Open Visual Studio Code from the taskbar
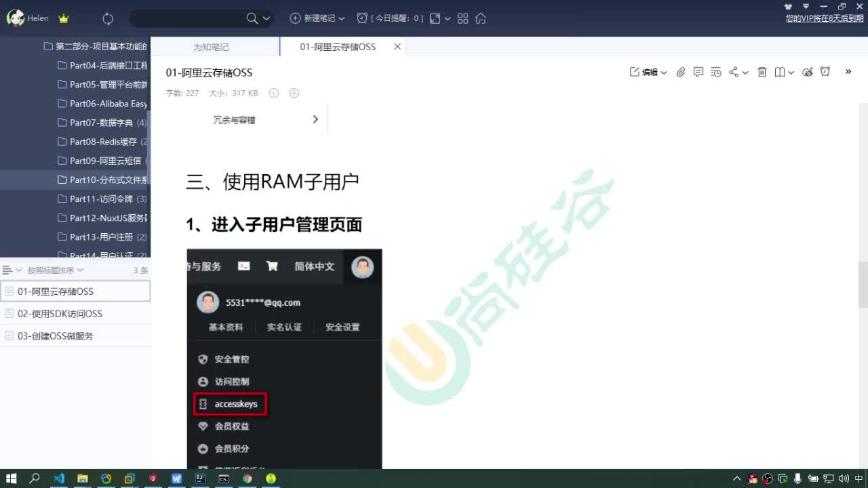The width and height of the screenshot is (868, 488). pyautogui.click(x=59, y=479)
